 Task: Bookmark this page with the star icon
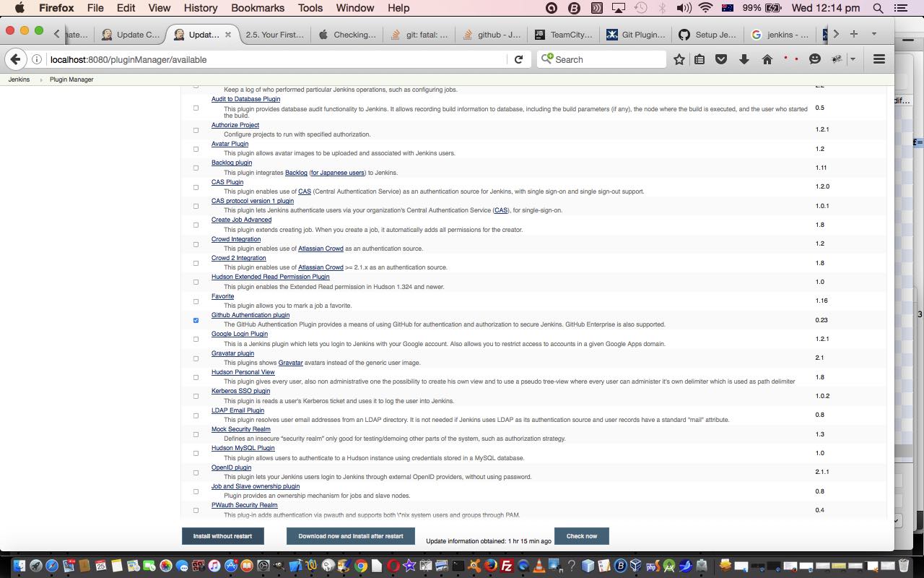679,59
